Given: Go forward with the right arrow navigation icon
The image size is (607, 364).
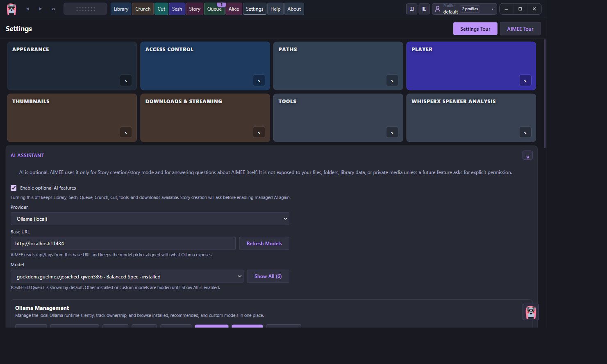Looking at the screenshot, I should [40, 9].
